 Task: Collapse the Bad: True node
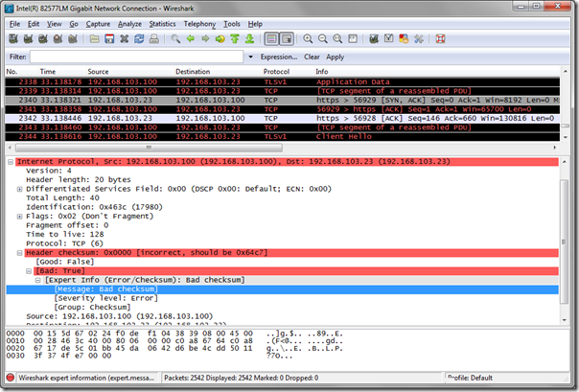point(29,271)
